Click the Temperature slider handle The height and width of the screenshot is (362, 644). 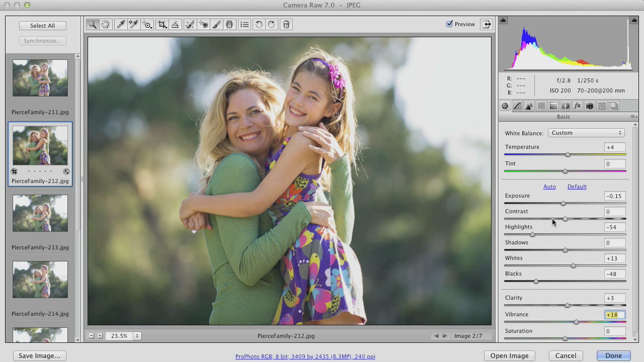click(568, 155)
